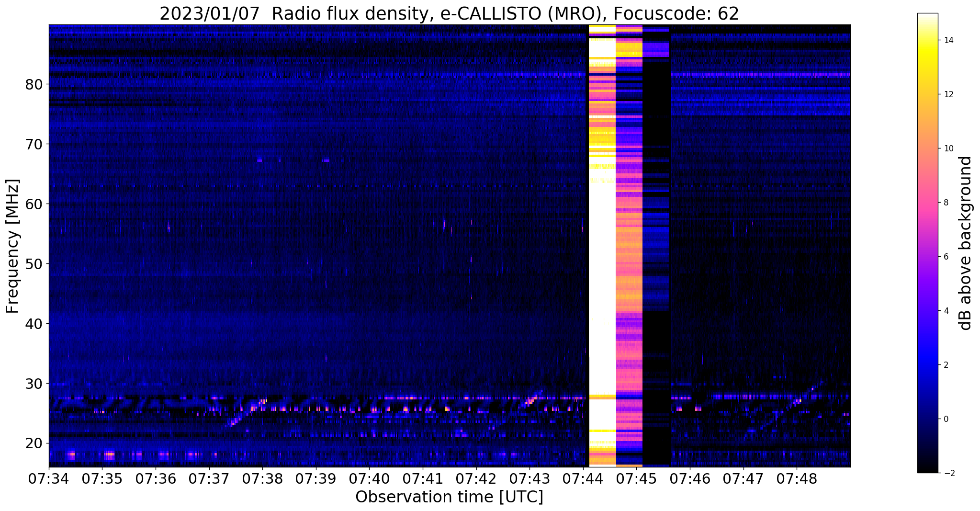Click the 50 MHz frequency tick label

coord(33,263)
